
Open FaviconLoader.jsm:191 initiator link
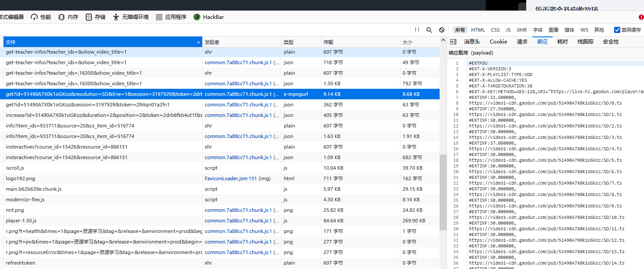231,178
